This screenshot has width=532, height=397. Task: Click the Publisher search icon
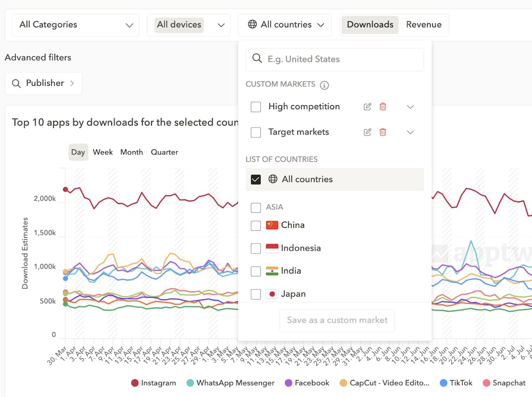point(16,83)
